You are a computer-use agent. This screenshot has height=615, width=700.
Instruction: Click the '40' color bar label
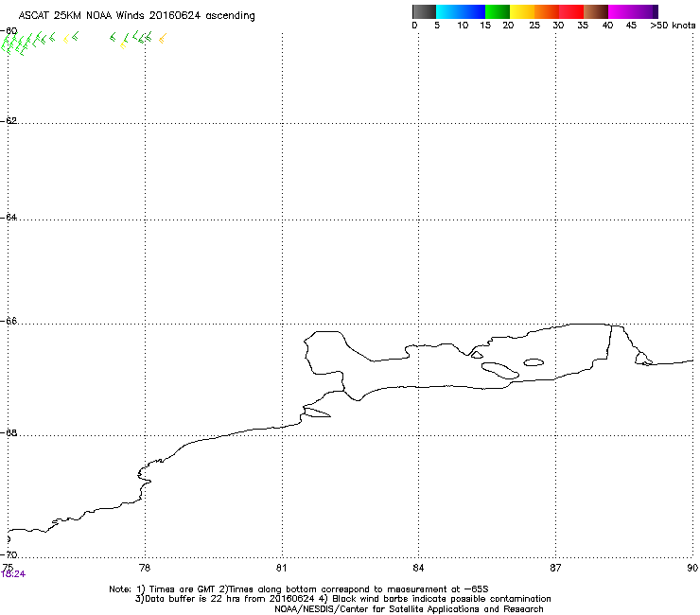coord(607,26)
